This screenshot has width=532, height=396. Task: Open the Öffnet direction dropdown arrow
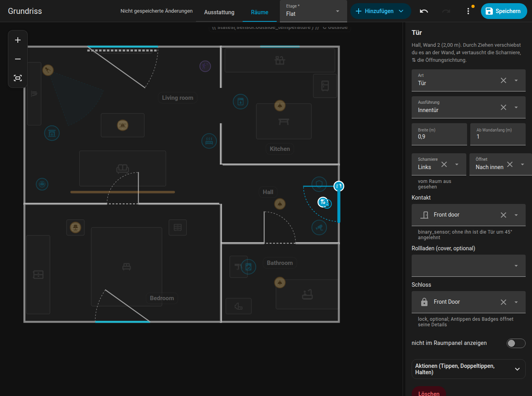tap(522, 164)
